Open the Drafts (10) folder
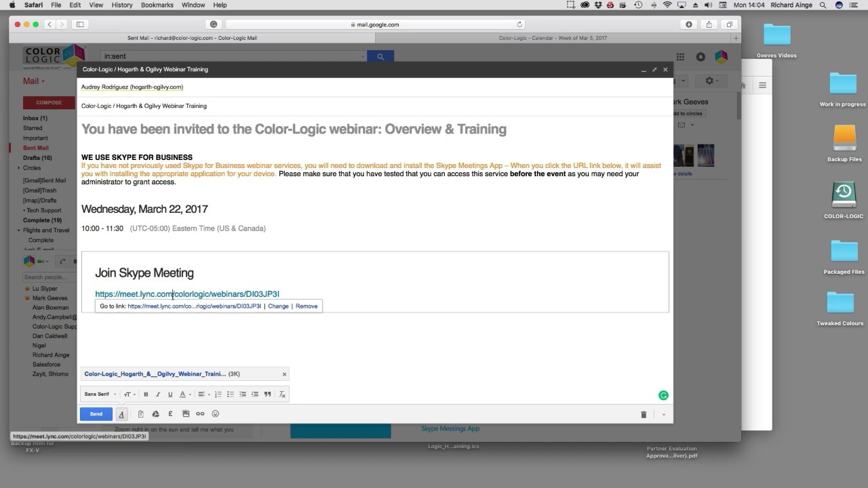The image size is (868, 488). (37, 158)
